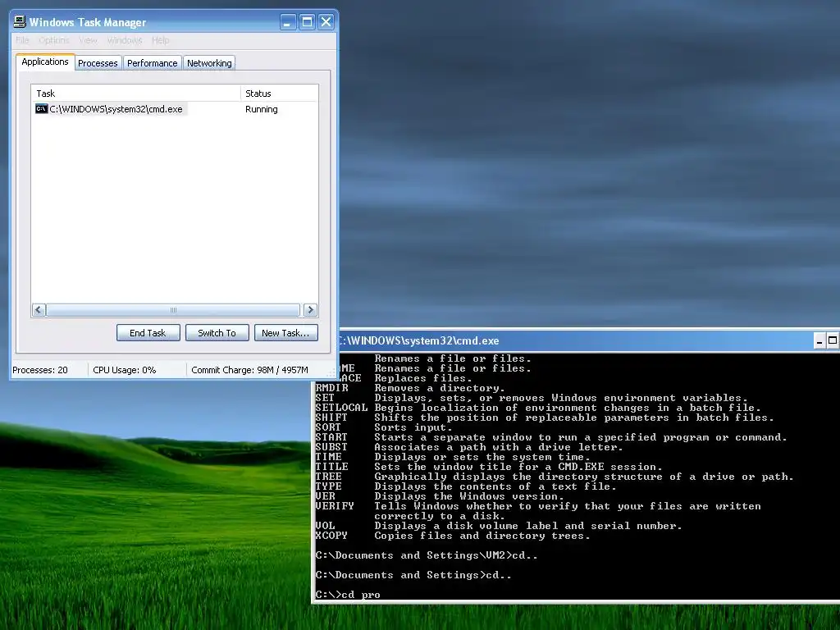Screen dimensions: 840x630
Task: Click the Commit Charge status entry
Action: [x=249, y=370]
